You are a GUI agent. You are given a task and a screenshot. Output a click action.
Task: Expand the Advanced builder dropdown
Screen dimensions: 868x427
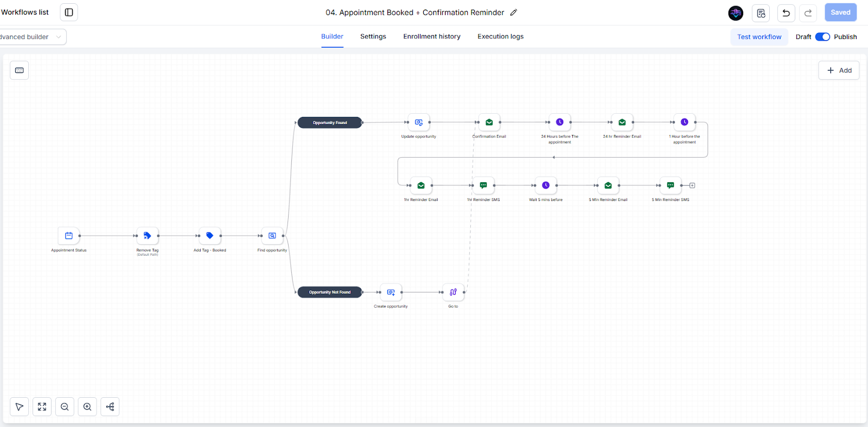[x=33, y=37]
